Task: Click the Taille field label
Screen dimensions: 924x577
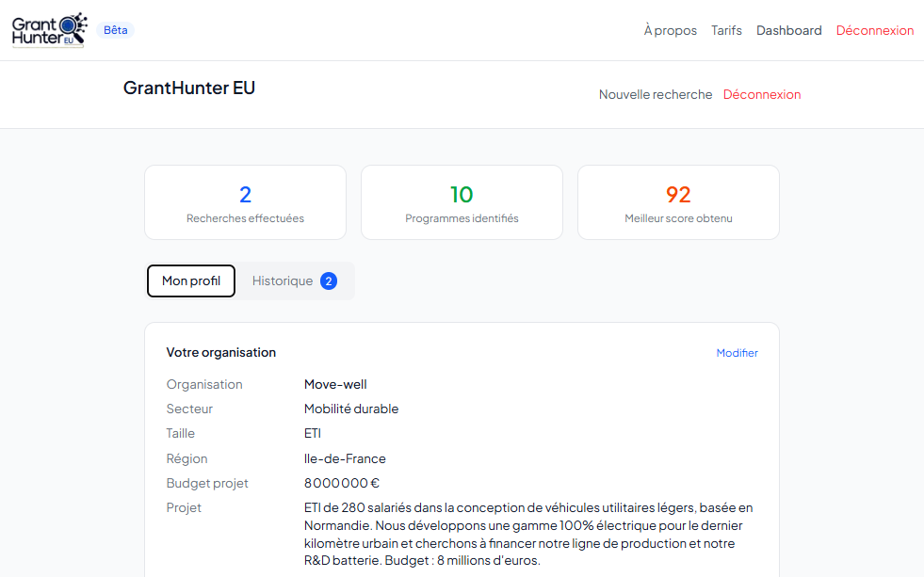Action: pyautogui.click(x=180, y=433)
